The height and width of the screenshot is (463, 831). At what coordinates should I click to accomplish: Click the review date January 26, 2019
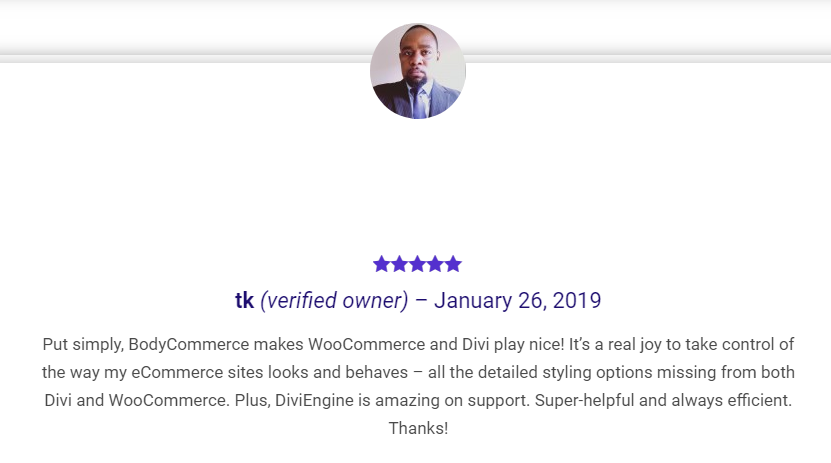point(518,301)
